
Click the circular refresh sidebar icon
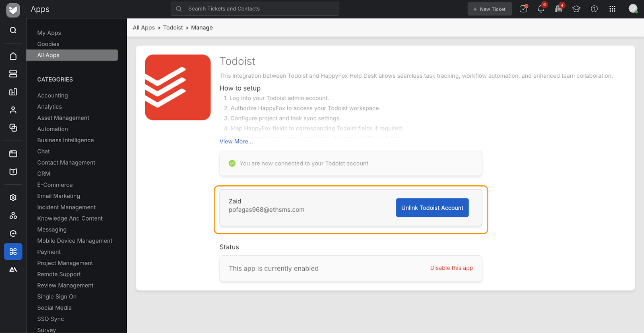[13, 234]
